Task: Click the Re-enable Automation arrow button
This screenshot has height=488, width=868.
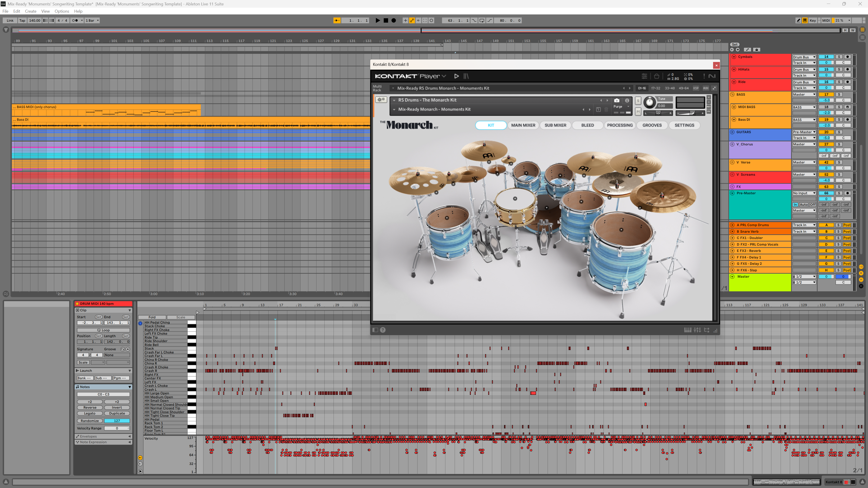Action: [x=418, y=20]
